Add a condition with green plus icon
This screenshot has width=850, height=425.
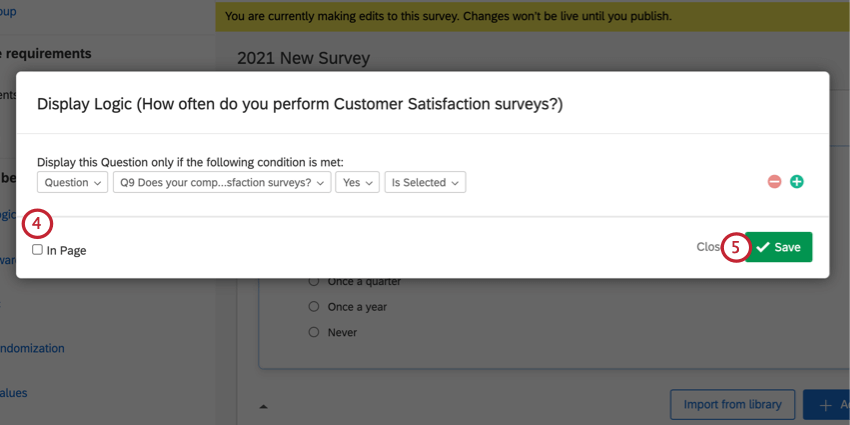tap(797, 182)
